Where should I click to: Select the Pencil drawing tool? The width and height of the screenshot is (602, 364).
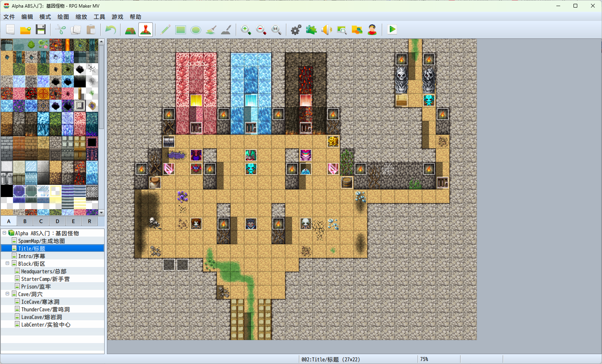click(165, 30)
